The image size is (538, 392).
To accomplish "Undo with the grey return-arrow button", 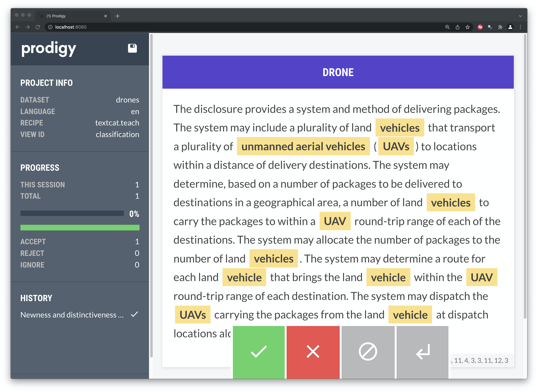I will [423, 352].
